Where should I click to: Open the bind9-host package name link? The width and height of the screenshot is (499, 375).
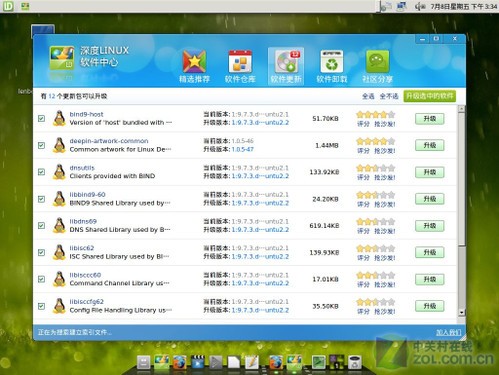pos(86,114)
